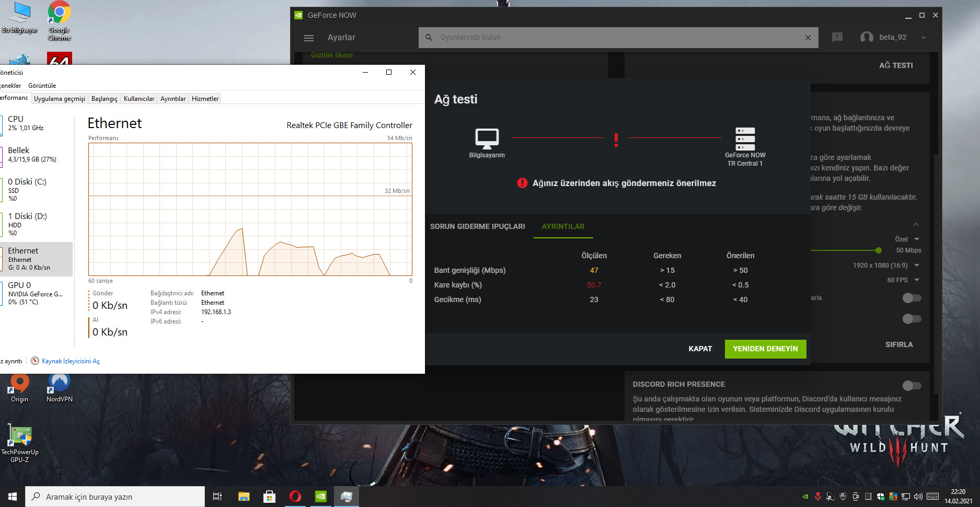Open the 60 FPS frame rate dropdown
Image resolution: width=980 pixels, height=507 pixels.
[903, 280]
